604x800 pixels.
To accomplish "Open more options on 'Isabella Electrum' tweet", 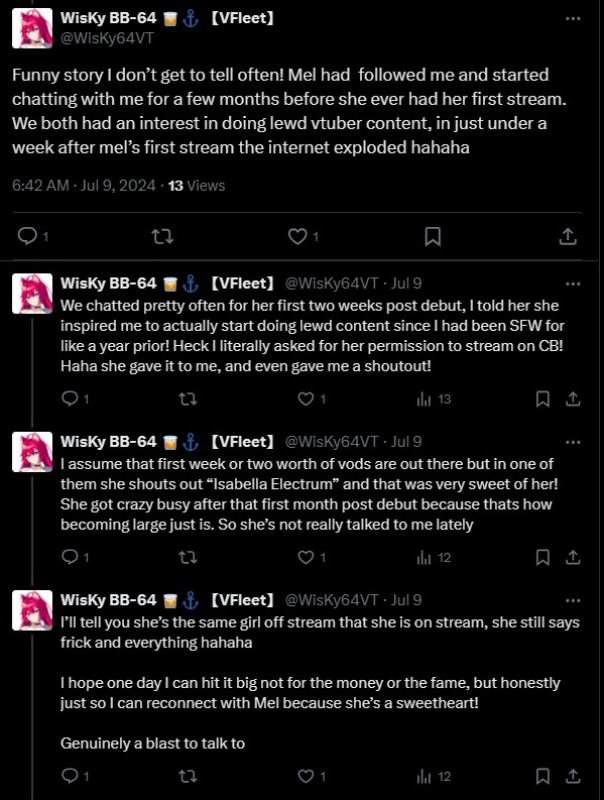I will pos(573,442).
